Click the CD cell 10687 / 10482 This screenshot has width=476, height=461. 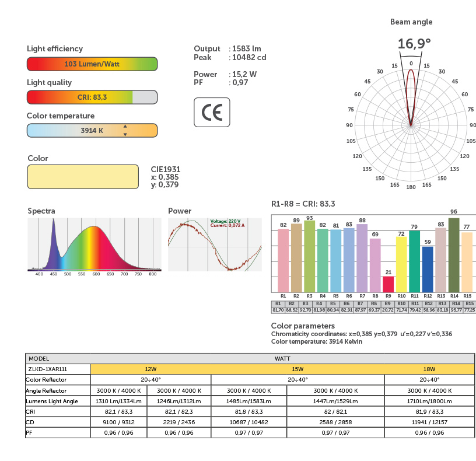click(249, 422)
